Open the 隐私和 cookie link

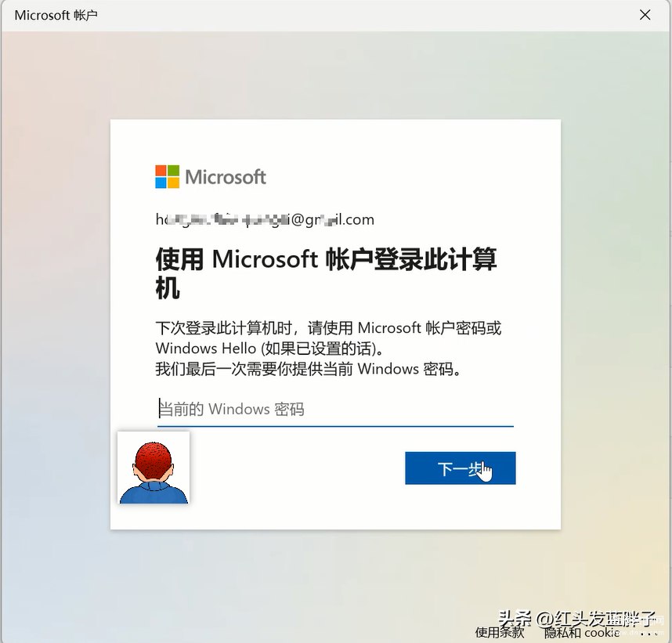pos(582,633)
